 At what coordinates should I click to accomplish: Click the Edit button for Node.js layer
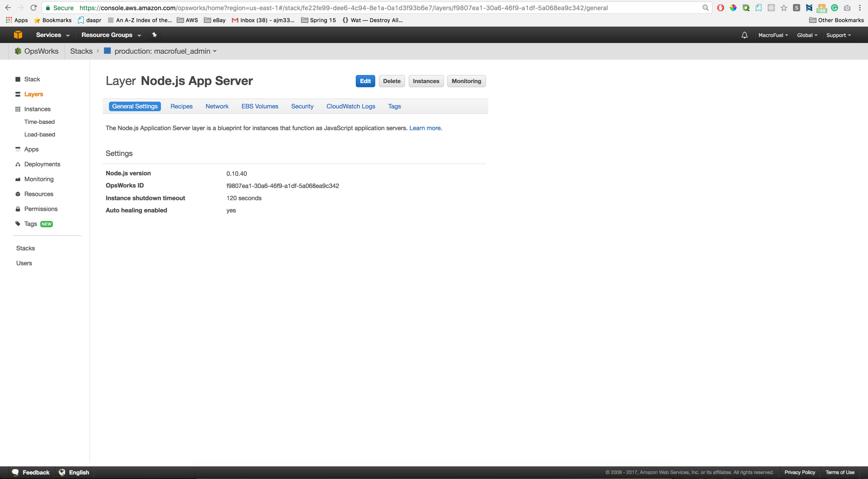[x=365, y=81]
